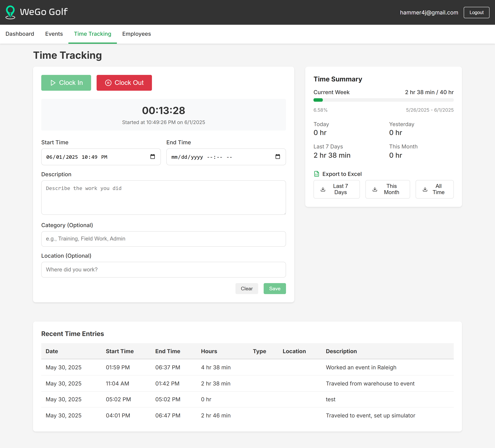This screenshot has height=448, width=495.
Task: Click the 6.58% week percentage
Action: (x=320, y=110)
